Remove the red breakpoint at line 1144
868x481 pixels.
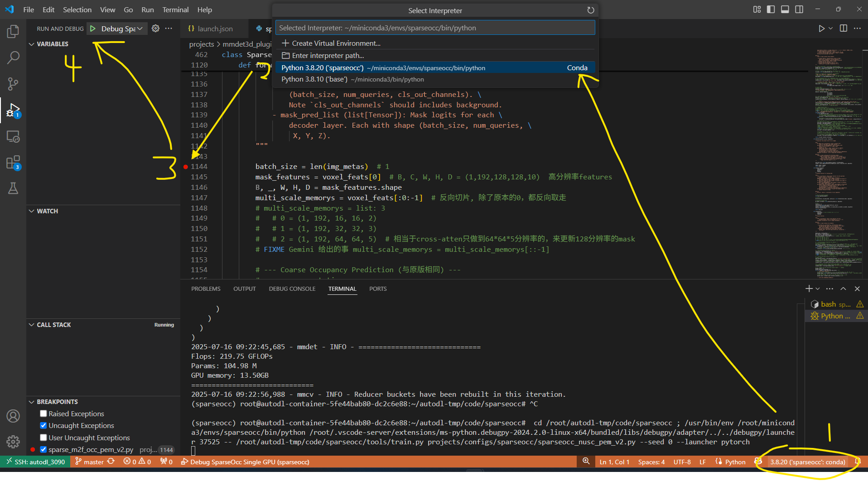pyautogui.click(x=186, y=167)
